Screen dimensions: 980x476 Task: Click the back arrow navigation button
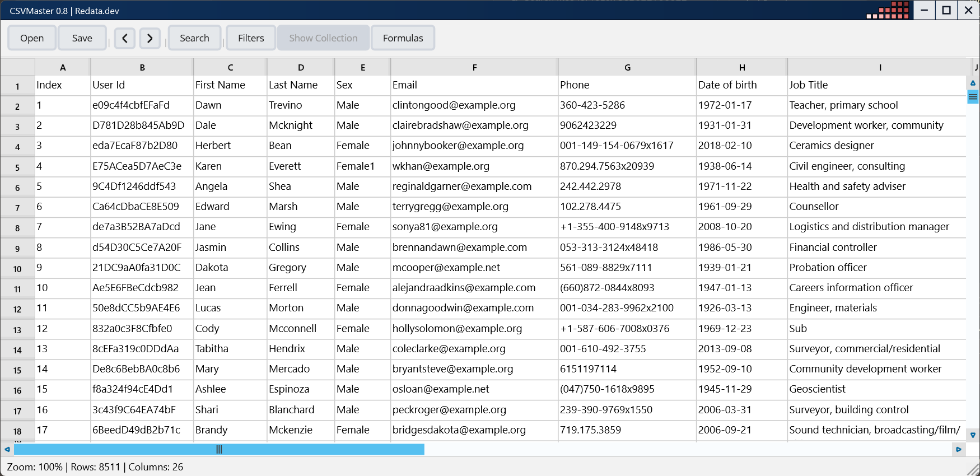(125, 38)
